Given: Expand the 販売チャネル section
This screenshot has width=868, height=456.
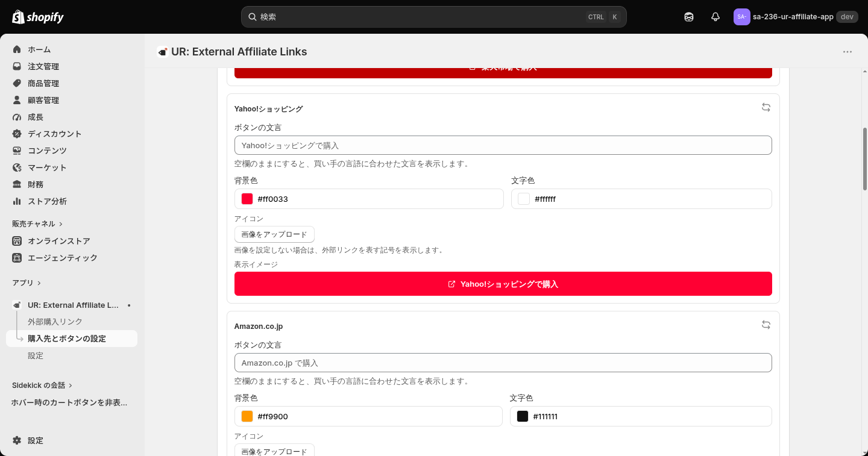Looking at the screenshot, I should [37, 223].
